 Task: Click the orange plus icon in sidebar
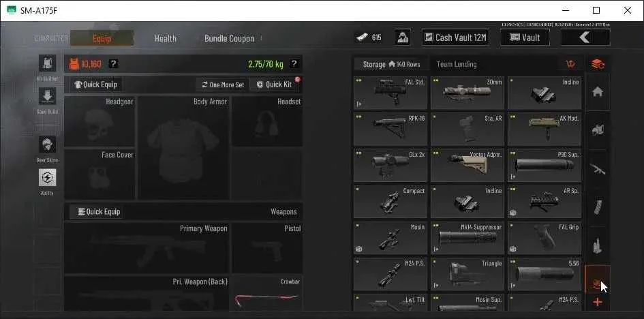tap(598, 303)
